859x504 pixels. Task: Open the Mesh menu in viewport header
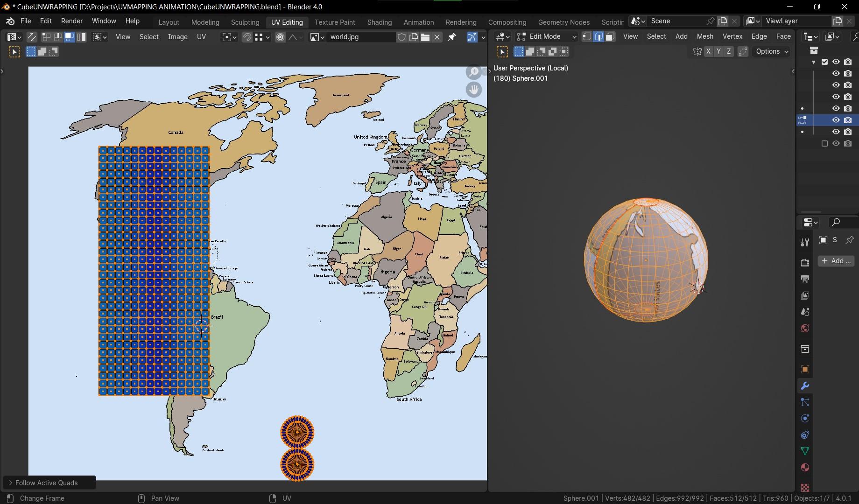point(704,36)
